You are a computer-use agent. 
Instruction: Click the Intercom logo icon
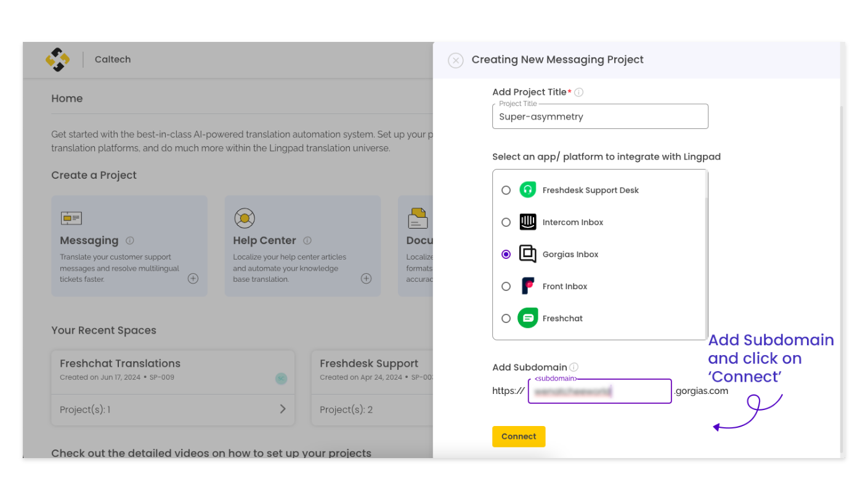[x=528, y=222]
